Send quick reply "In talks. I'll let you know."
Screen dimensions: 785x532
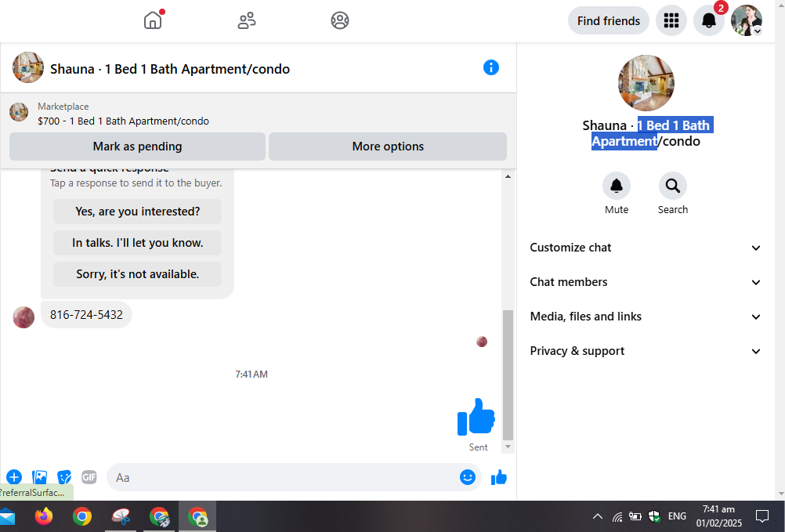[x=137, y=243]
